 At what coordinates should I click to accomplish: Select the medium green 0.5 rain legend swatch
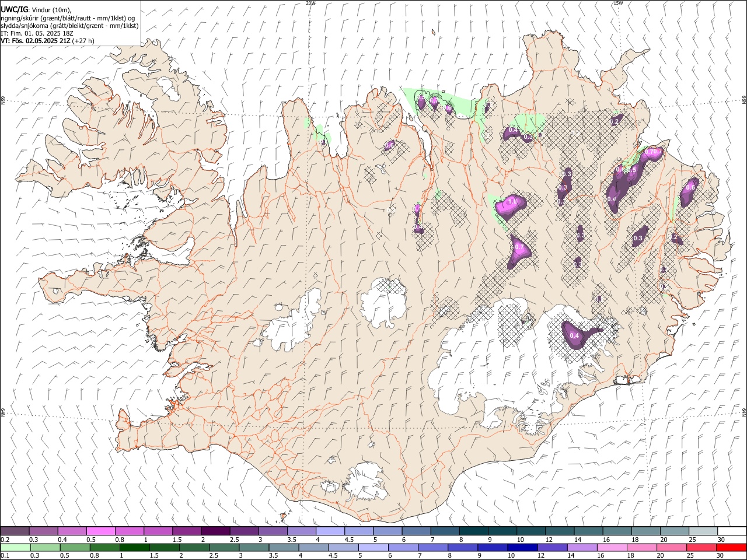75,547
